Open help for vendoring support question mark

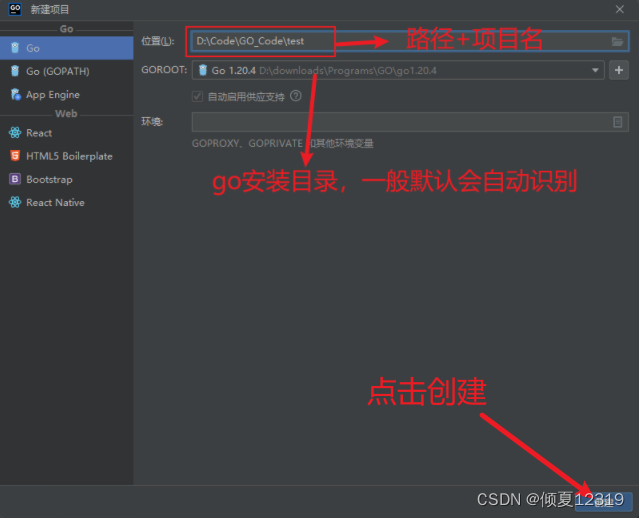click(296, 96)
